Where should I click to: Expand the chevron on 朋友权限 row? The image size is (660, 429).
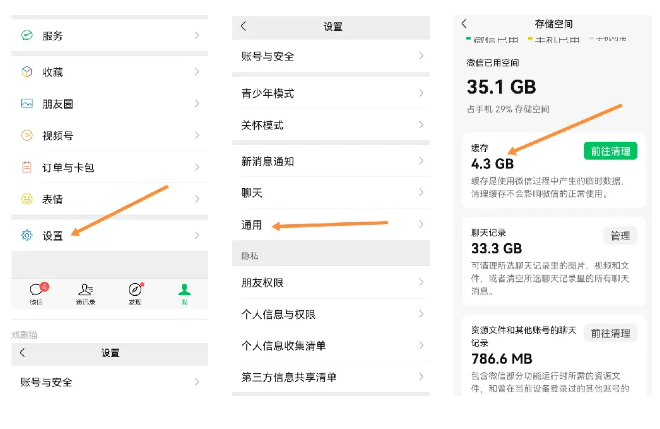422,283
